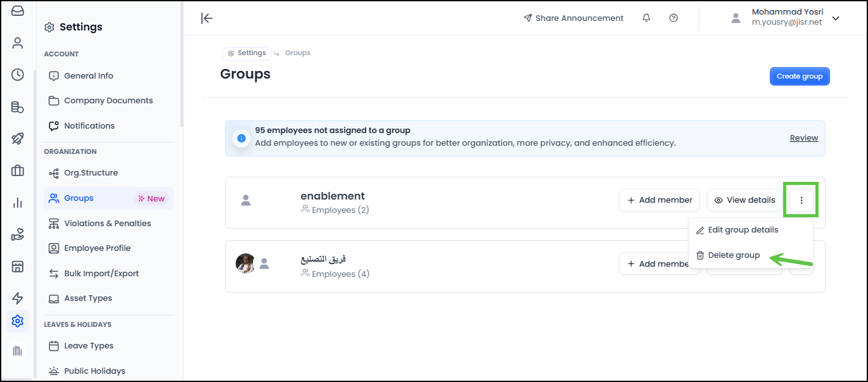
Task: Click Share Announcement in the top bar
Action: click(573, 18)
